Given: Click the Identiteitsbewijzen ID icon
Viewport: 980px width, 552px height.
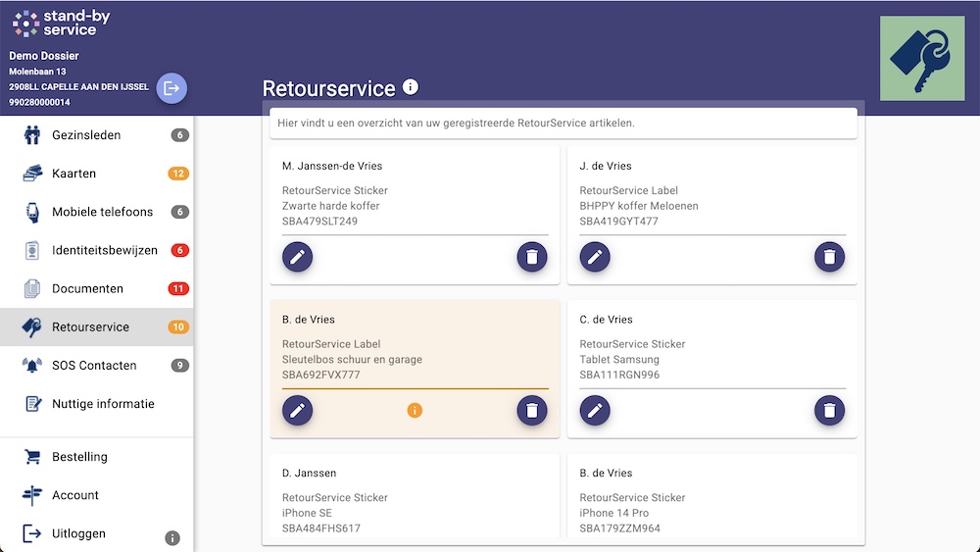Looking at the screenshot, I should point(32,250).
